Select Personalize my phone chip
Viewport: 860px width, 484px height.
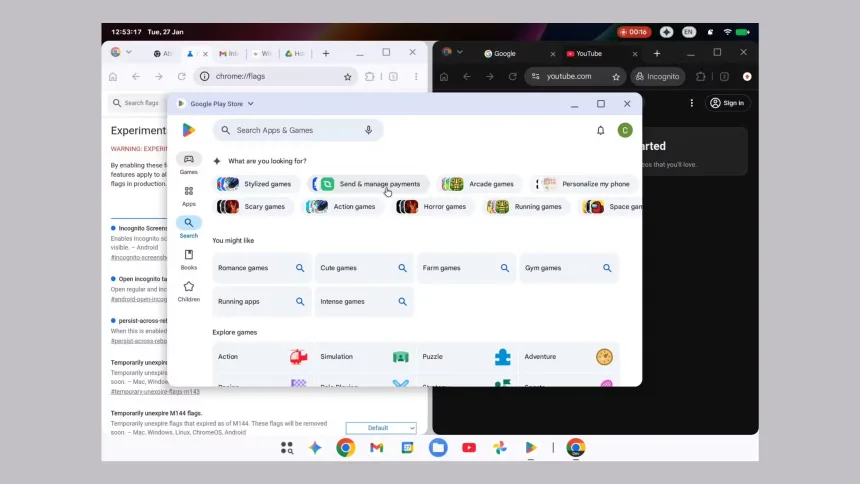tap(584, 184)
